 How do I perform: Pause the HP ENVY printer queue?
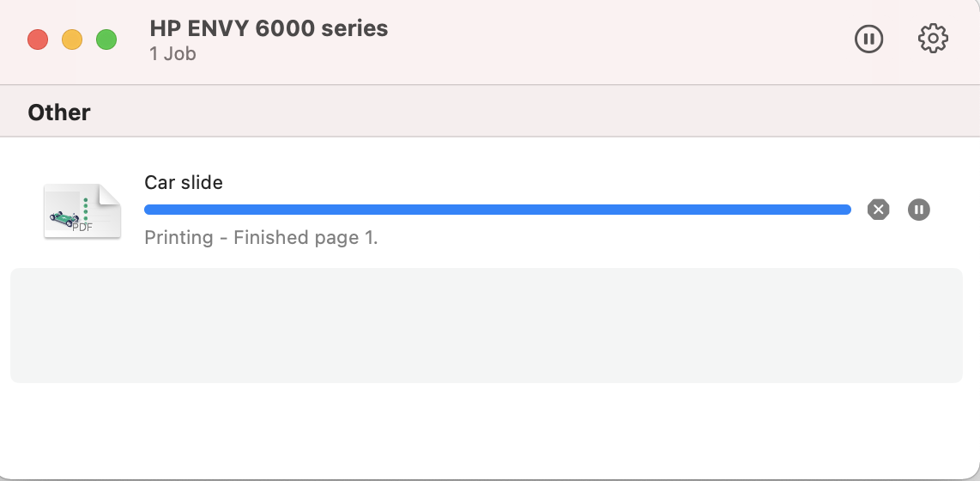pos(868,39)
